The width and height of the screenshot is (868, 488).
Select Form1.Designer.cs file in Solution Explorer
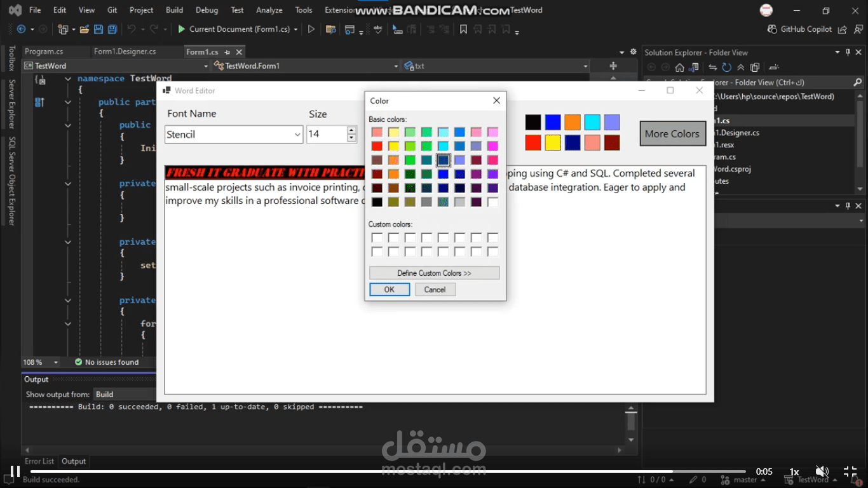tap(736, 133)
